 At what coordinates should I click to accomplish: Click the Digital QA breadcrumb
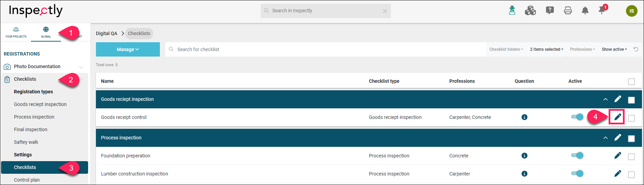click(x=106, y=33)
